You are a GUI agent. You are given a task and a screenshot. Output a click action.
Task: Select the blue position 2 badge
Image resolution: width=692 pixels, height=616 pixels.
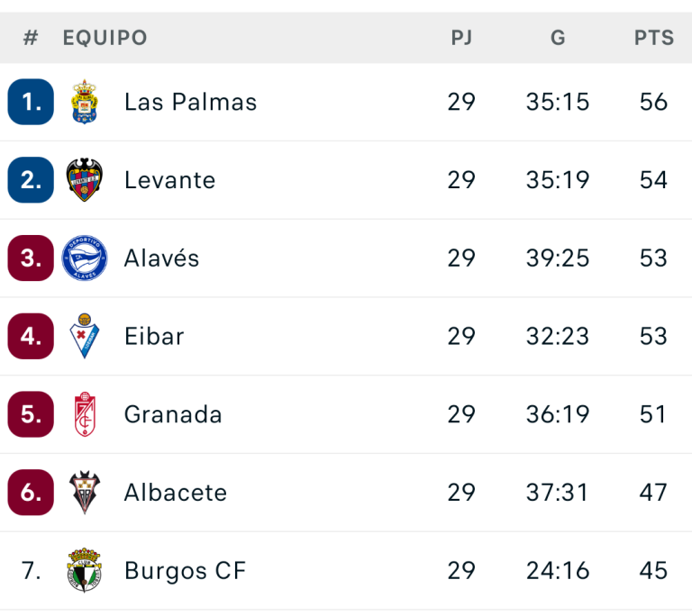pyautogui.click(x=31, y=179)
